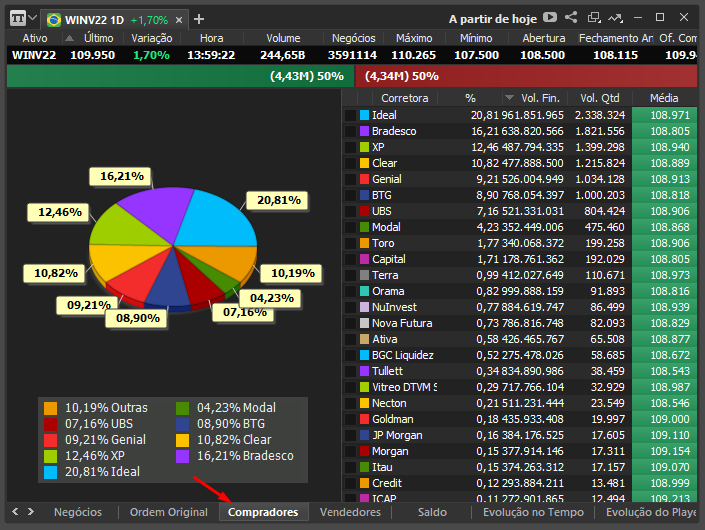Close the WINV22 1D tab
This screenshot has width=705, height=530.
[179, 20]
